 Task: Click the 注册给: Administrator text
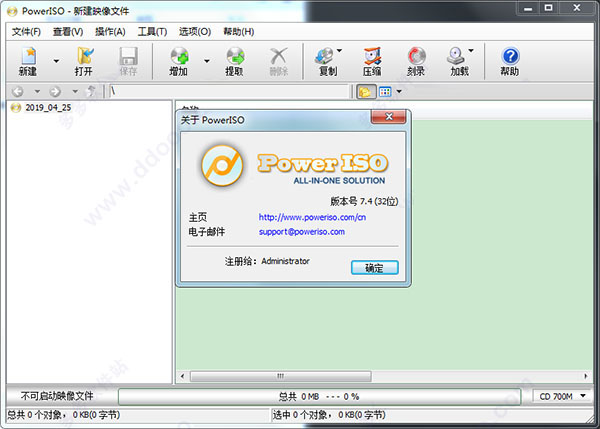click(267, 261)
